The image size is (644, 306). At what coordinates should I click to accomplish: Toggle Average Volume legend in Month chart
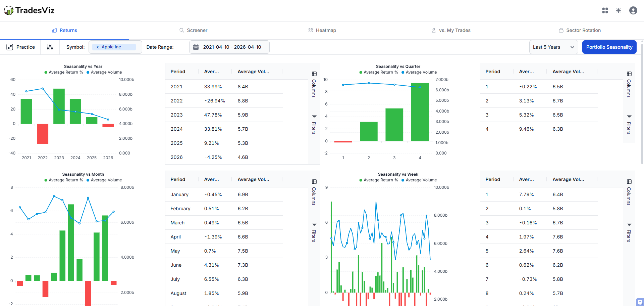104,180
